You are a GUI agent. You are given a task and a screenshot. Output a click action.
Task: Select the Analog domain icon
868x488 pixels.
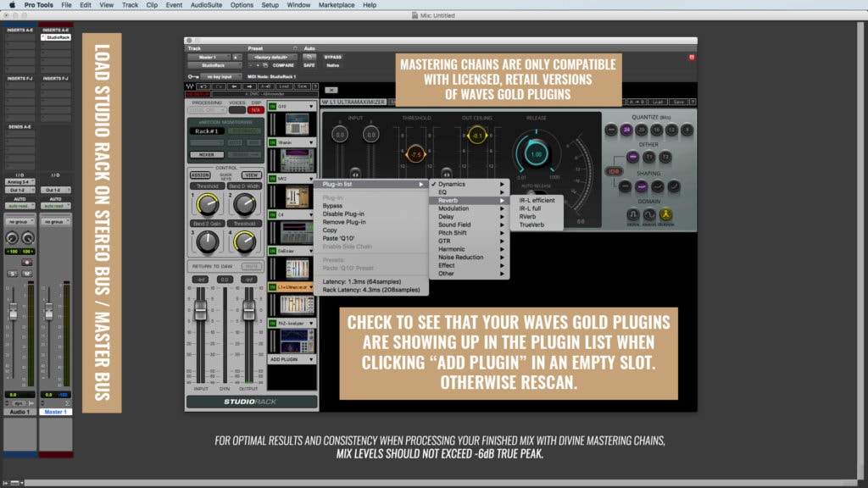(x=648, y=214)
